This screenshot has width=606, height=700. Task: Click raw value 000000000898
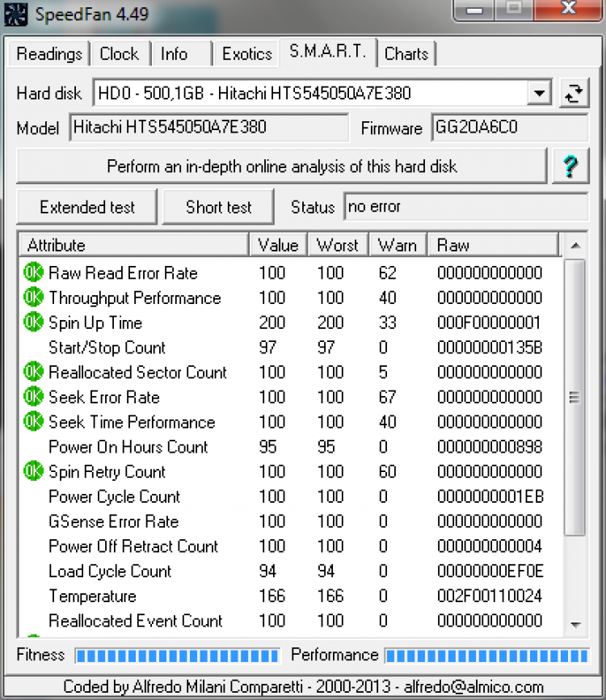click(x=490, y=446)
